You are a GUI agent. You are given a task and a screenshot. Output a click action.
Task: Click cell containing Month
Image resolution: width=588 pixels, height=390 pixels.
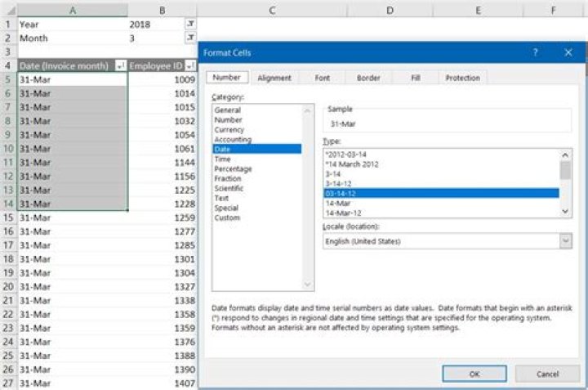(x=73, y=38)
